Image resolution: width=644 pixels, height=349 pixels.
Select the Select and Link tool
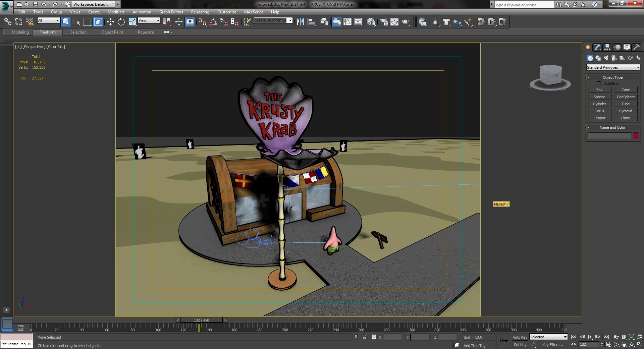point(8,22)
